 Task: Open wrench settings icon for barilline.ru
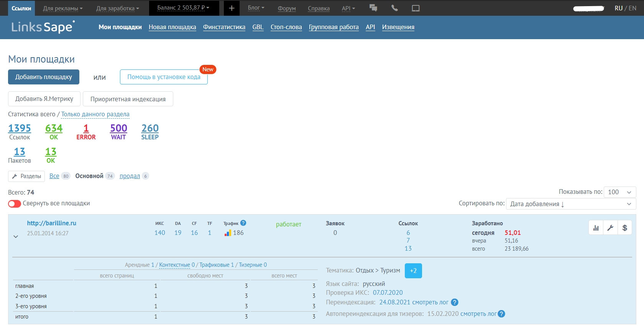(610, 228)
